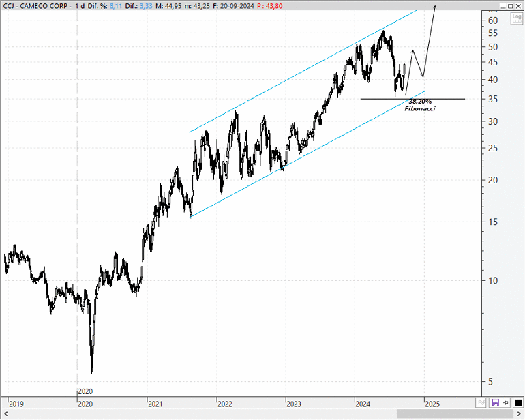Click the 40 price axis label

point(493,80)
